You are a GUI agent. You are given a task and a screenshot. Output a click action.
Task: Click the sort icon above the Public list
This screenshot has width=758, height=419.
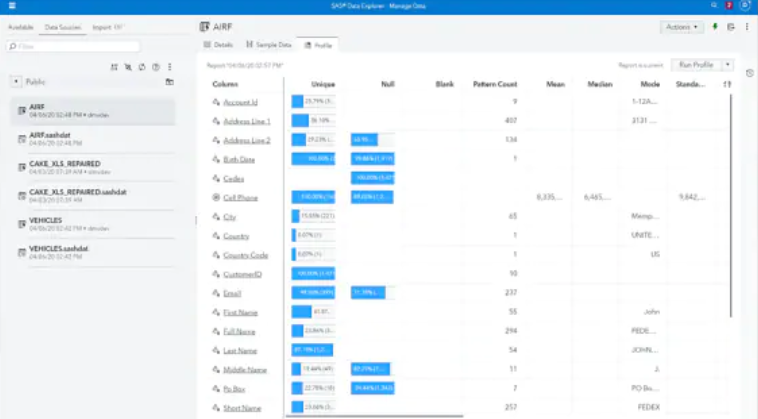pyautogui.click(x=114, y=67)
